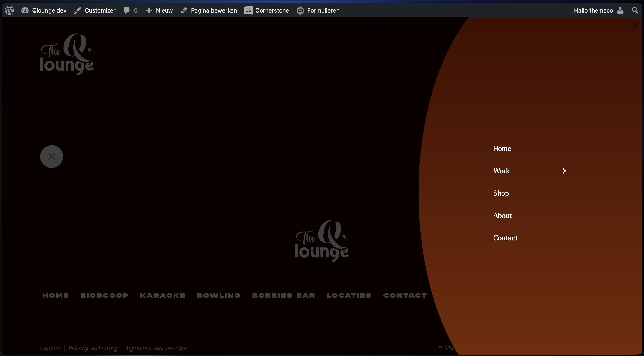
Task: Expand the Work submenu chevron
Action: click(564, 171)
